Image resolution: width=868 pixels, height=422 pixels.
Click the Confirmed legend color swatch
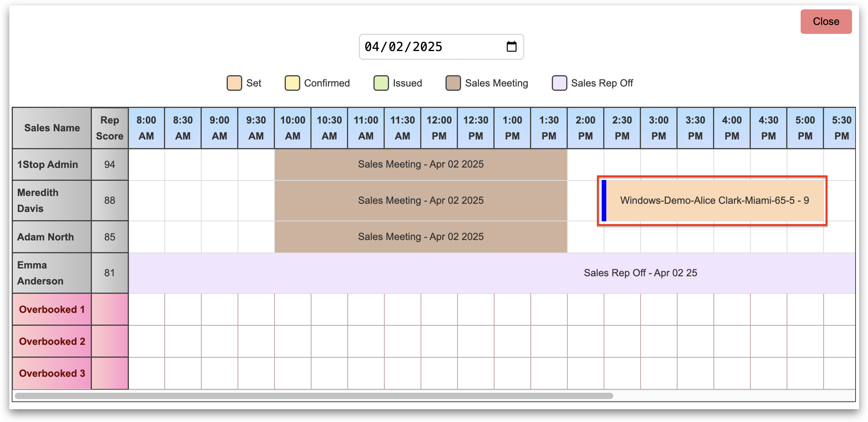pyautogui.click(x=292, y=83)
